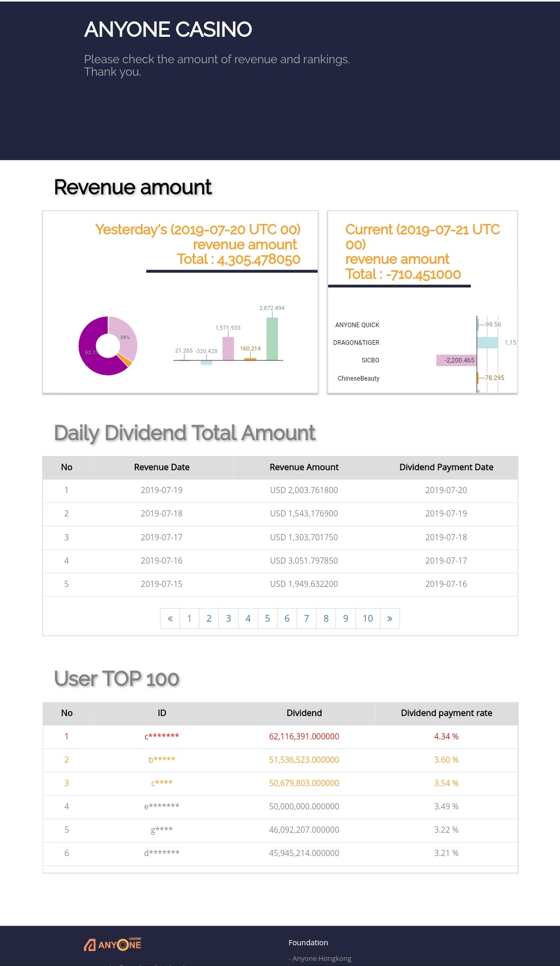
Task: Open dividend page 8
Action: (x=326, y=618)
